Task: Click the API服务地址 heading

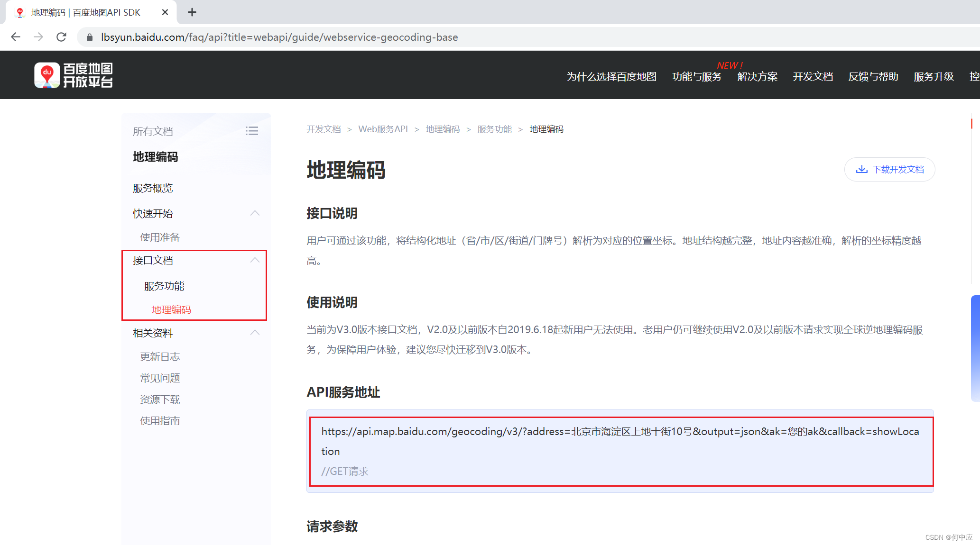Action: click(343, 392)
